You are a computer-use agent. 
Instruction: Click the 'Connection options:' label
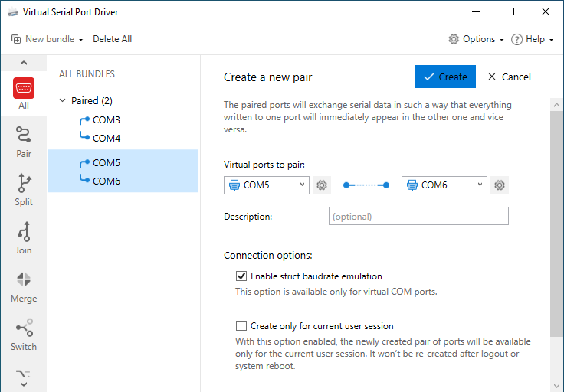[268, 255]
